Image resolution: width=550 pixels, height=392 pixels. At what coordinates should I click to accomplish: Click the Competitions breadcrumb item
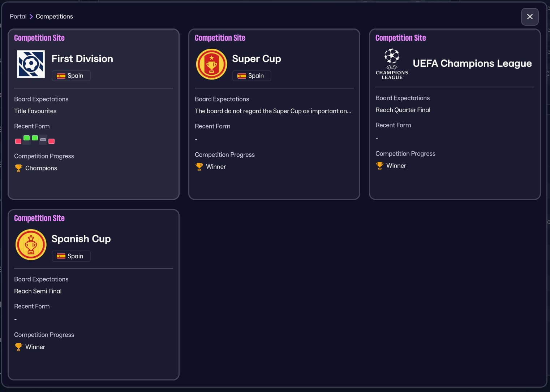coord(54,17)
